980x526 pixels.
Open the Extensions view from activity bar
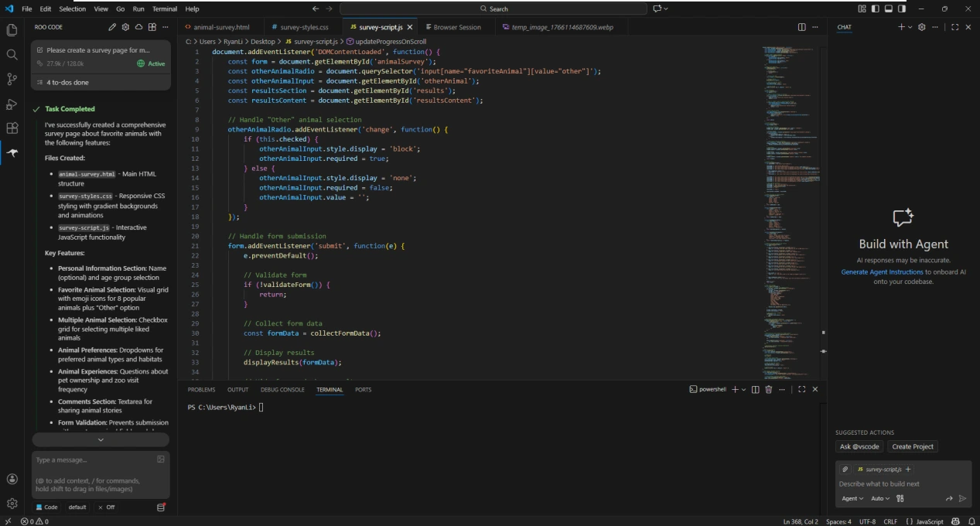(x=12, y=127)
